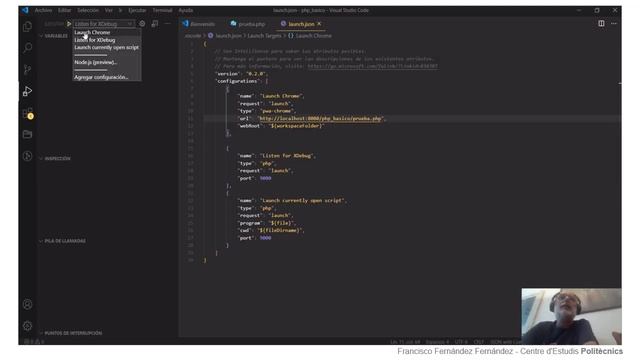Open the Editar menu
Viewport: 640px width, 360px height.
(64, 10)
